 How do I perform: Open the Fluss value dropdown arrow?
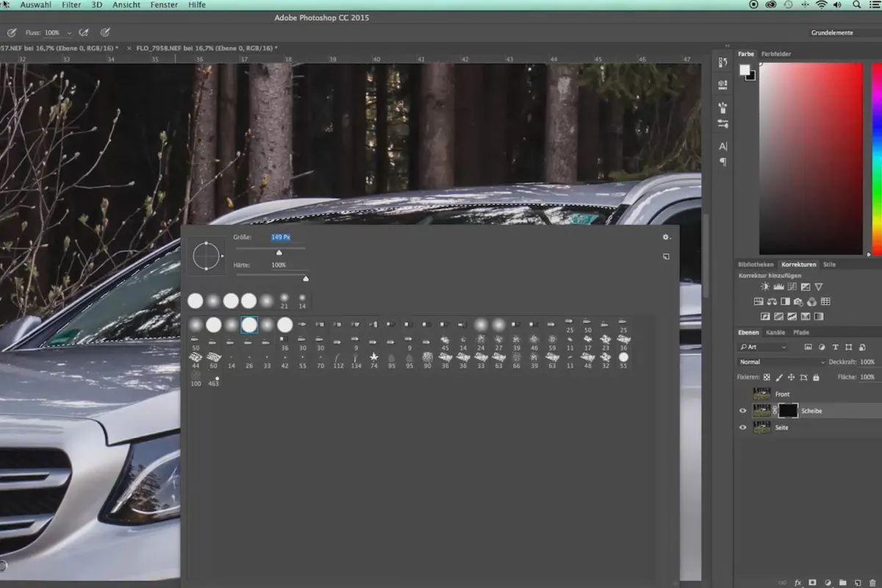point(69,33)
